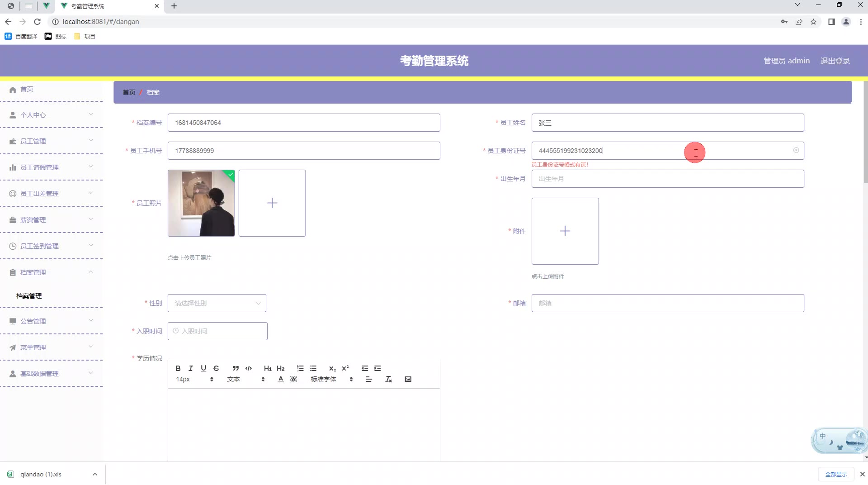This screenshot has width=868, height=485.
Task: Click the 退出登录 logout link
Action: click(835, 61)
